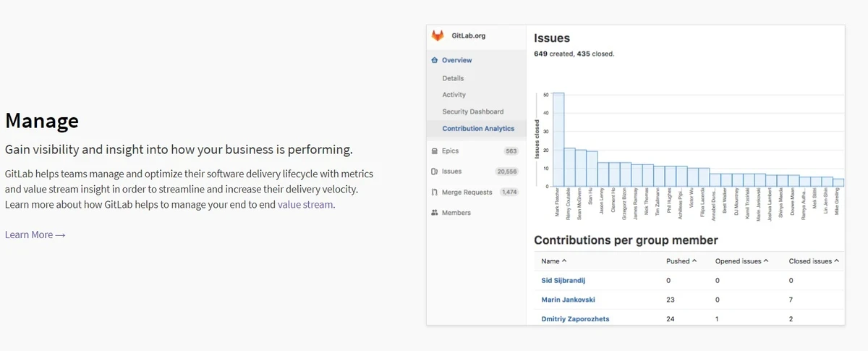Sort the table by the Name column
The image size is (868, 351).
[554, 261]
